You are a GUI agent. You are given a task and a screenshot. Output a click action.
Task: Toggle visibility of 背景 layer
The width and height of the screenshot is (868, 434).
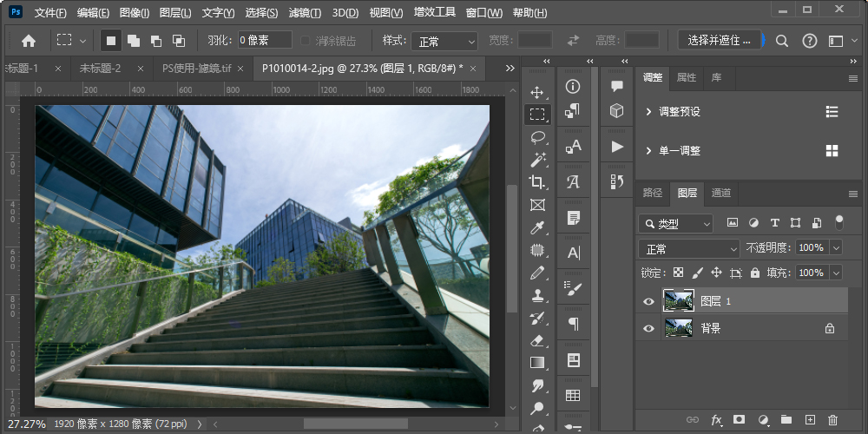pos(648,329)
